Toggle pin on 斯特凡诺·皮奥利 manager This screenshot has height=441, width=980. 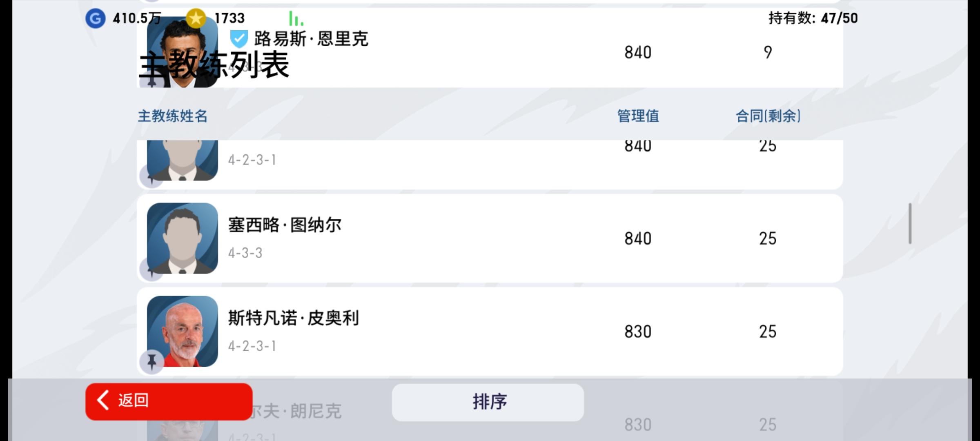pyautogui.click(x=151, y=362)
